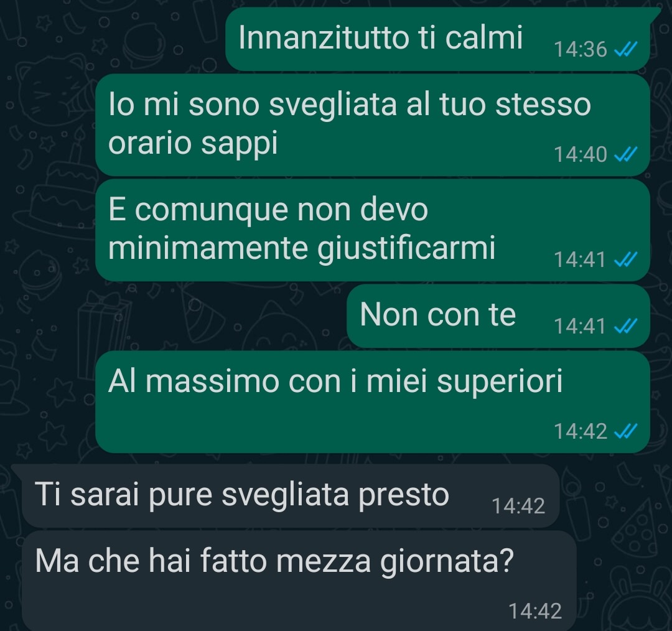Screen dimensions: 672x631
Task: Click timestamp 14:41 on "Non con te"
Action: coord(581,326)
